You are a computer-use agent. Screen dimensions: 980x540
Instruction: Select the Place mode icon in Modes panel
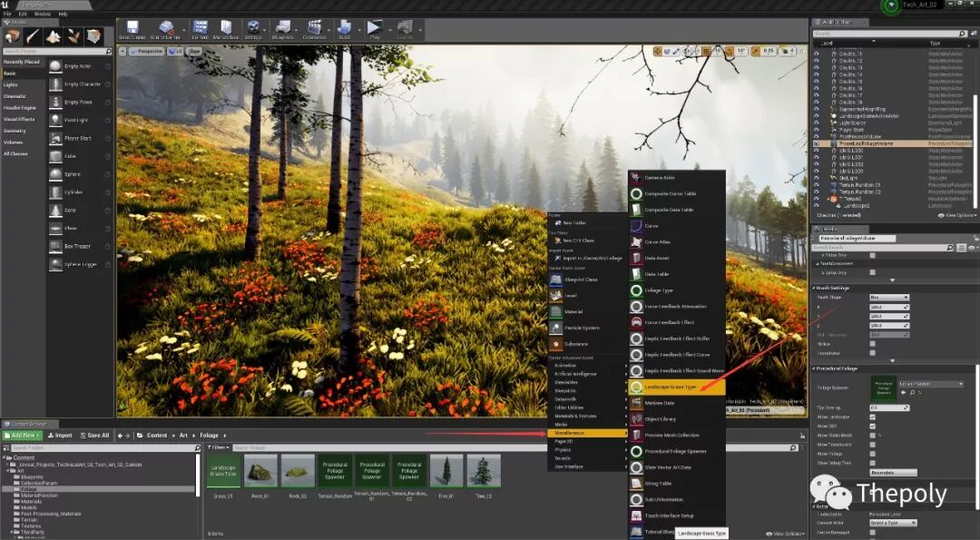tap(13, 36)
